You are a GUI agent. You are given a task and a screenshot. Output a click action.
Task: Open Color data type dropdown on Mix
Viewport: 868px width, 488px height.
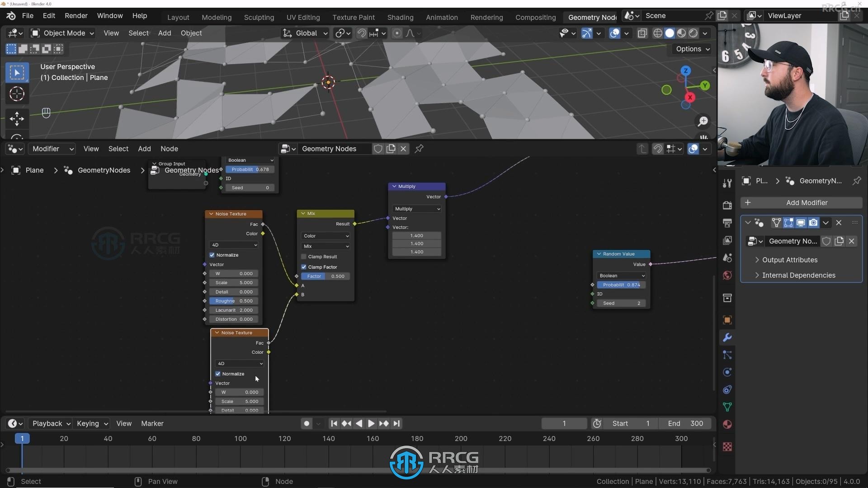(325, 236)
